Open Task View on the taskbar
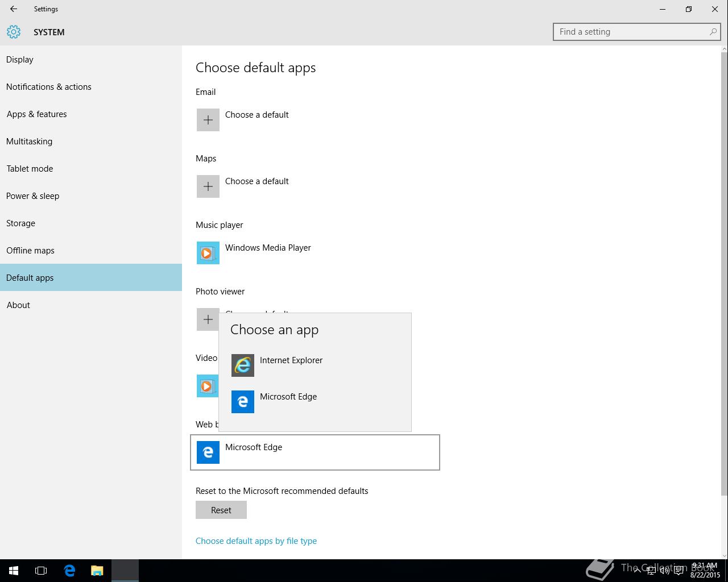The image size is (728, 582). click(x=41, y=571)
